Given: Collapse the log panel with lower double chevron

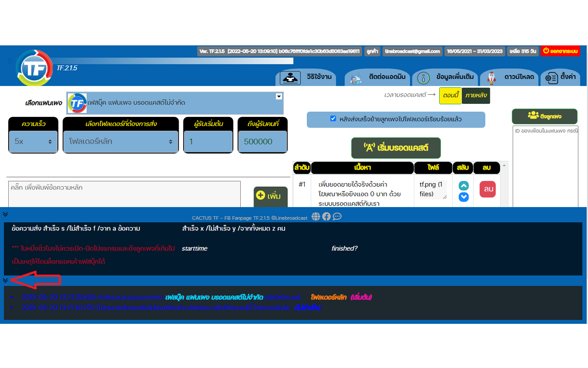Looking at the screenshot, I should point(5,280).
